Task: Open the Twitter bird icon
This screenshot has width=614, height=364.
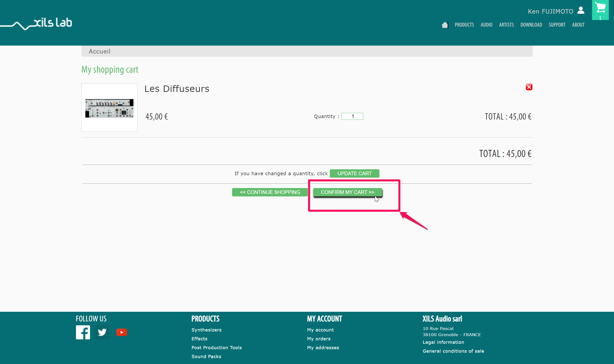Action: 102,332
